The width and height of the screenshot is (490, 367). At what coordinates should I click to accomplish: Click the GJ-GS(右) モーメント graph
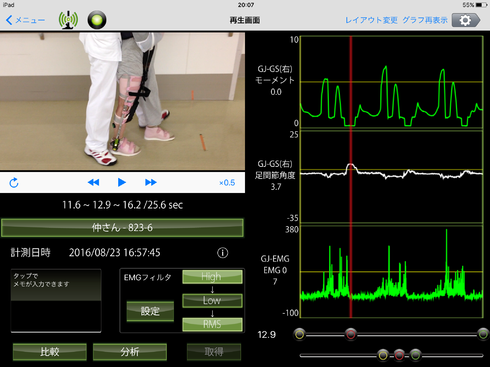coord(392,82)
